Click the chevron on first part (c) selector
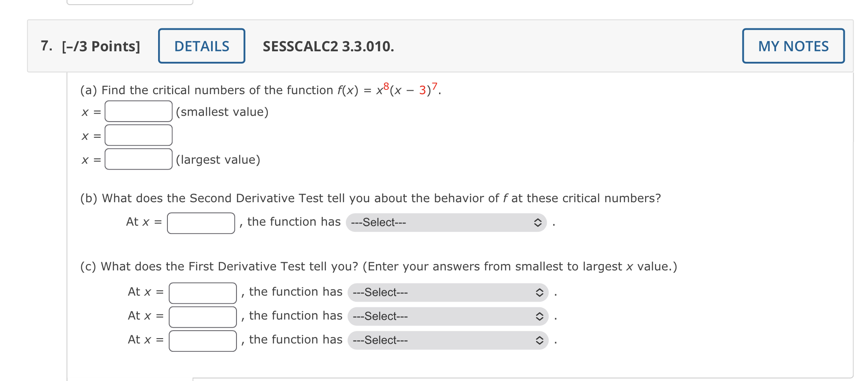868x381 pixels. 539,292
